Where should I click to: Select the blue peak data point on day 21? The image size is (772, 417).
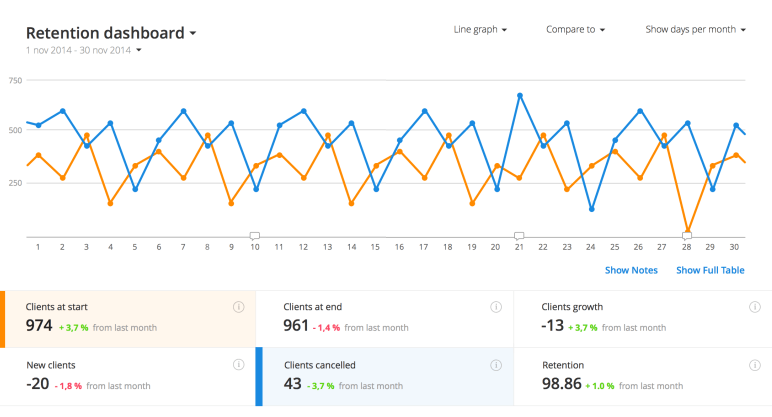tap(520, 96)
